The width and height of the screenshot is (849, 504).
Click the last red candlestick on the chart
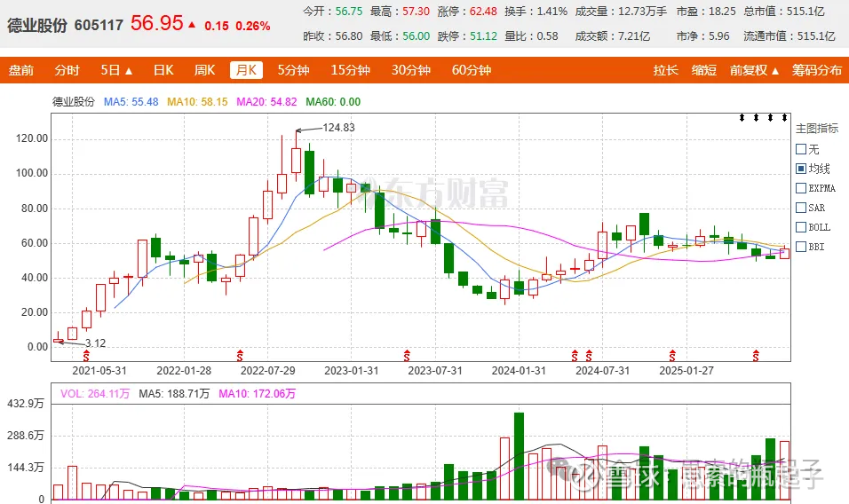(784, 253)
